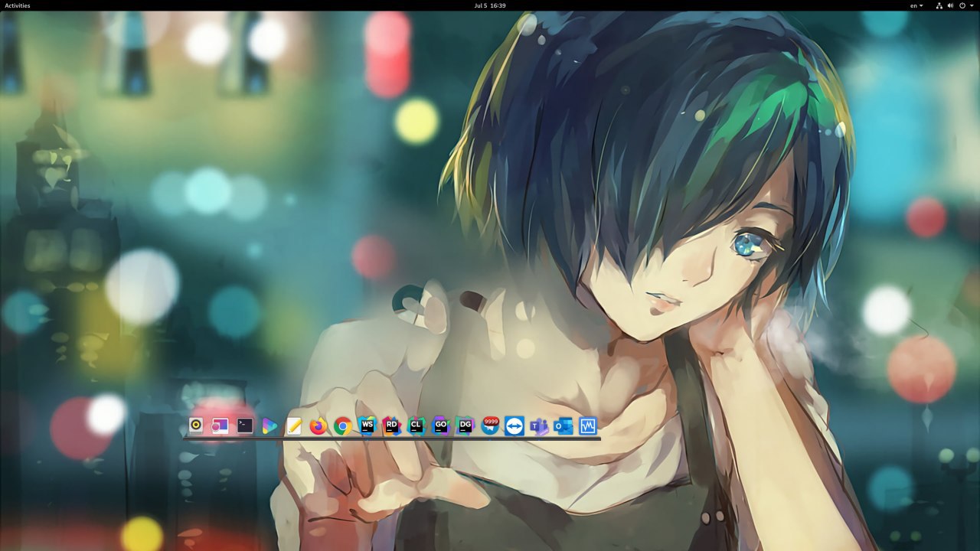Launch the colorful play-triangle media app

click(269, 425)
